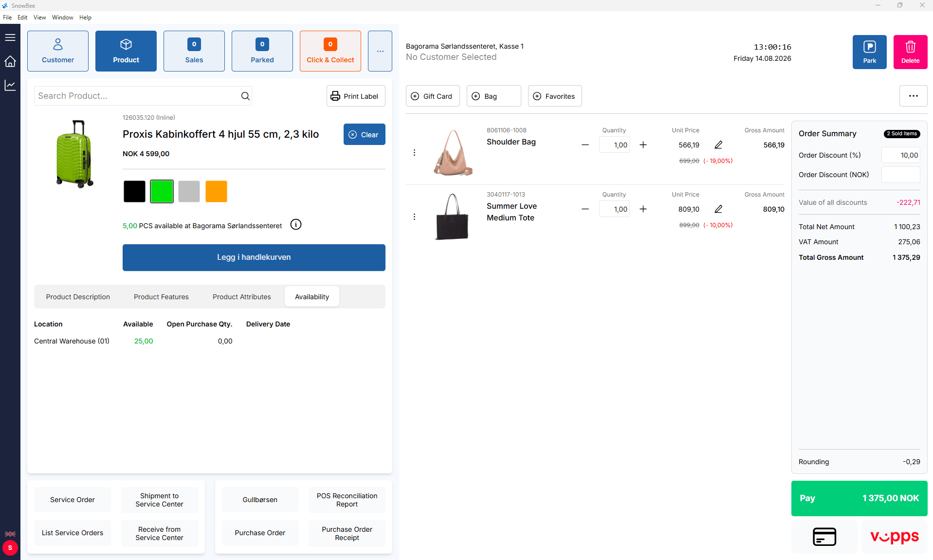Open the Product Features tab
The height and width of the screenshot is (560, 933).
pyautogui.click(x=161, y=297)
